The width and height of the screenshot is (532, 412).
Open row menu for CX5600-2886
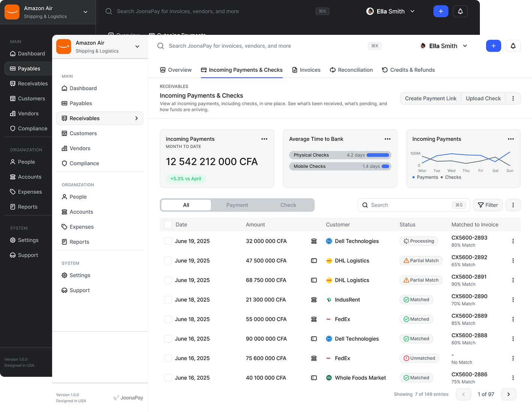point(513,378)
